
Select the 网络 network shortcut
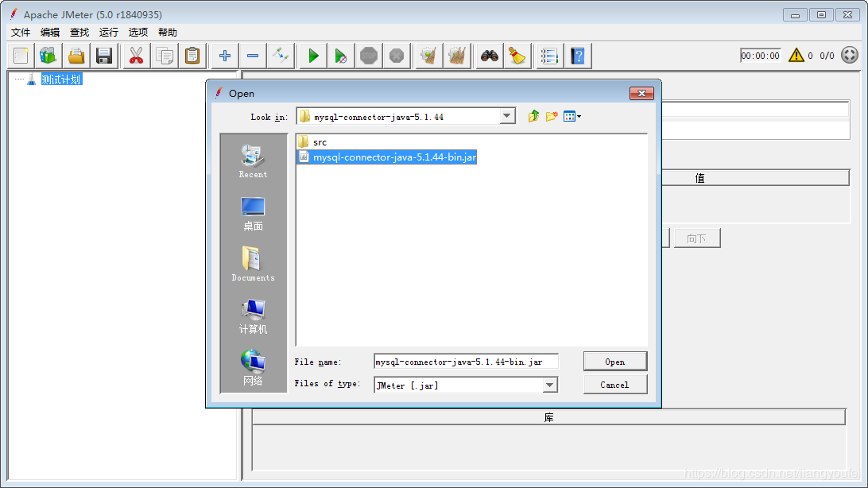click(x=253, y=367)
